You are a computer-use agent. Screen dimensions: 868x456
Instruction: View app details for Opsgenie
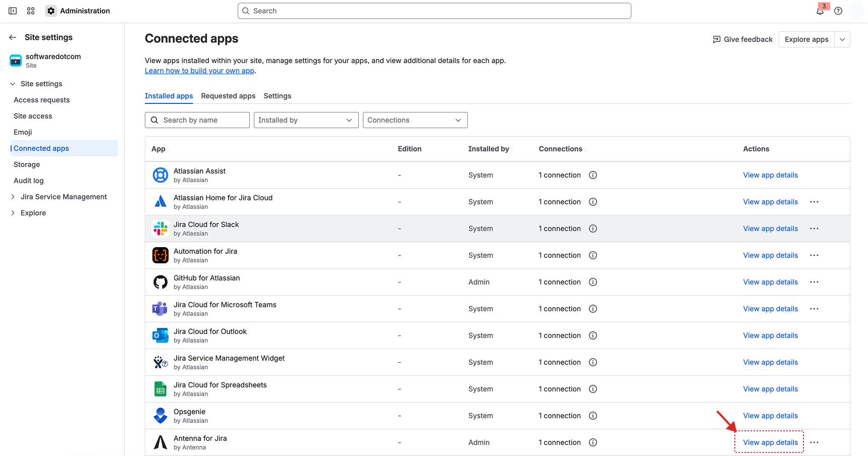770,416
